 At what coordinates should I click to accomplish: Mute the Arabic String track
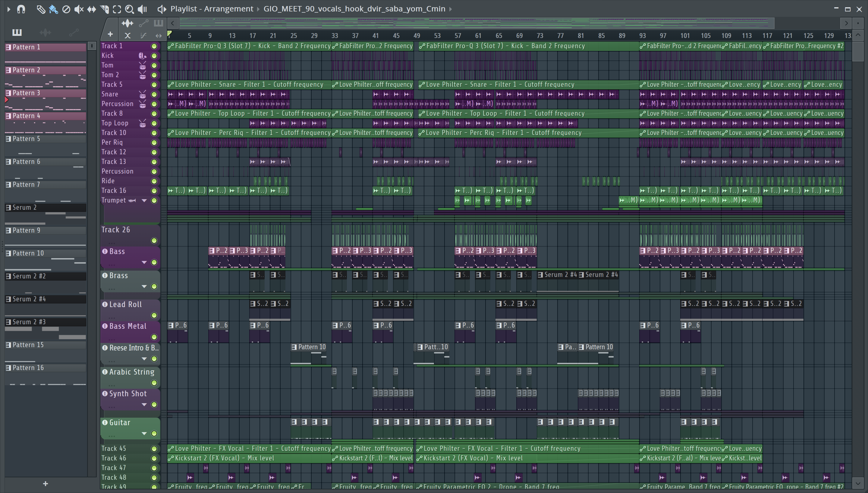point(154,383)
